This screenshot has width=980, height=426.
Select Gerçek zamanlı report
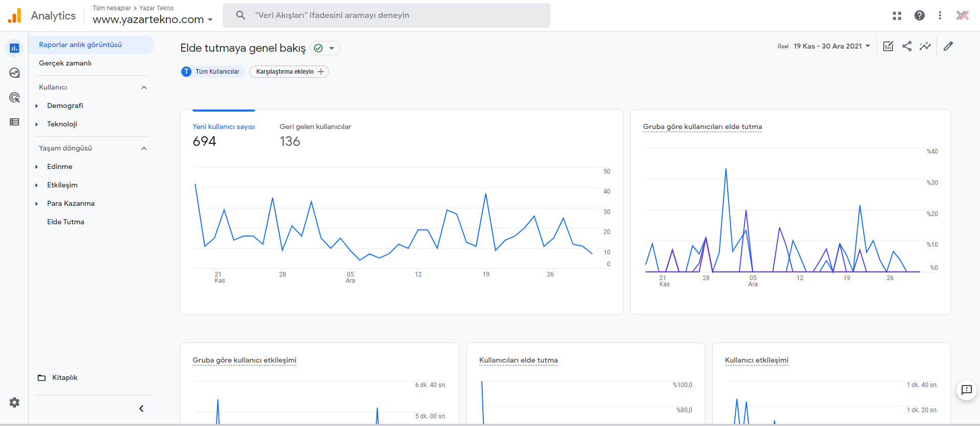click(x=65, y=63)
